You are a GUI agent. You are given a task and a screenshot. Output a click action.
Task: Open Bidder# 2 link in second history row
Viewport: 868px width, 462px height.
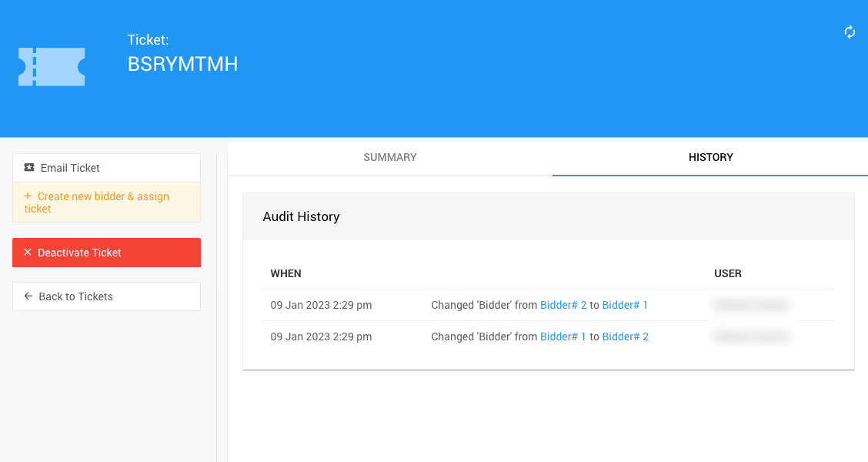(x=625, y=337)
